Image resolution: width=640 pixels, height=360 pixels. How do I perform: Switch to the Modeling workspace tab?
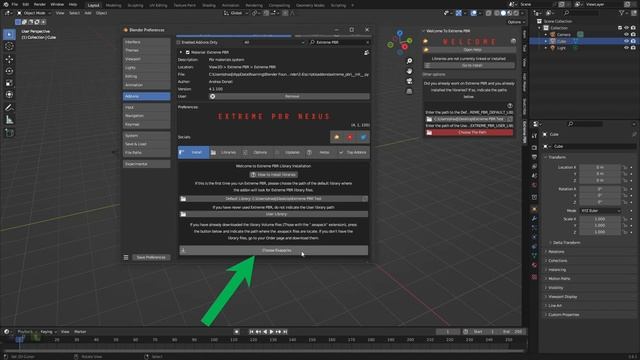click(113, 5)
